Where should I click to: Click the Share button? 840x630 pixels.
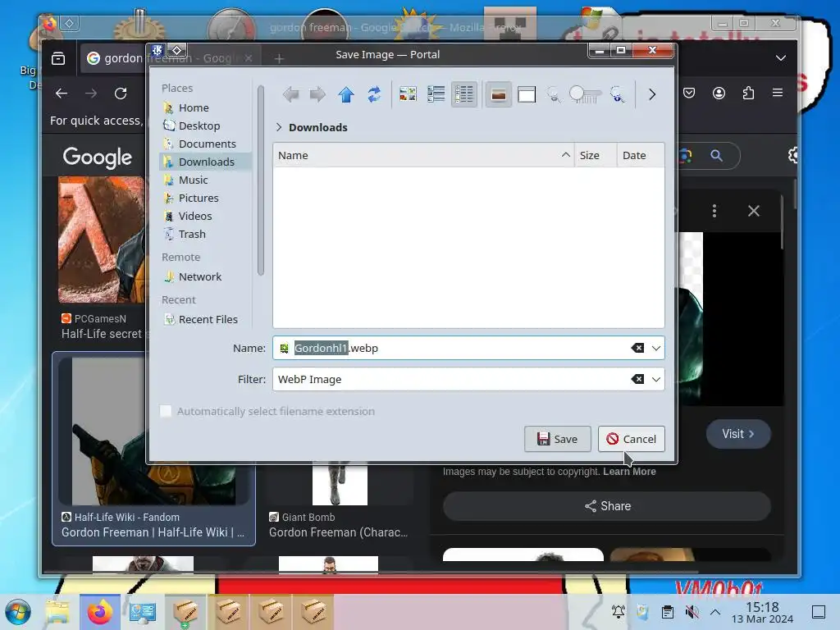[x=607, y=506]
